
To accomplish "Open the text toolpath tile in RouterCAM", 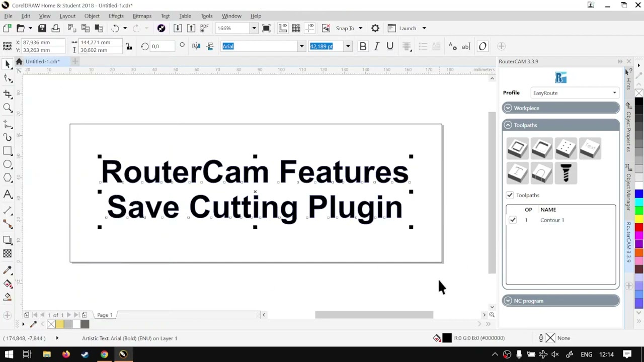I will [590, 149].
